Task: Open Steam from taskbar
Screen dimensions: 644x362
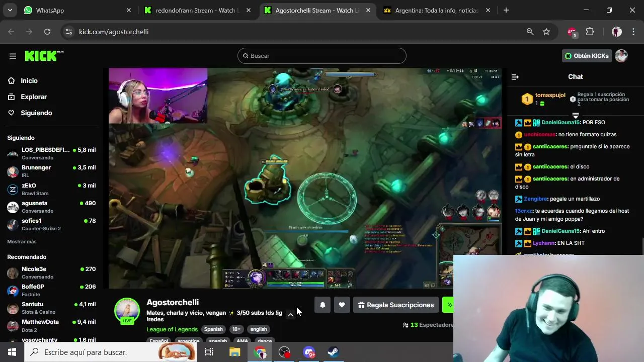Action: [333, 352]
